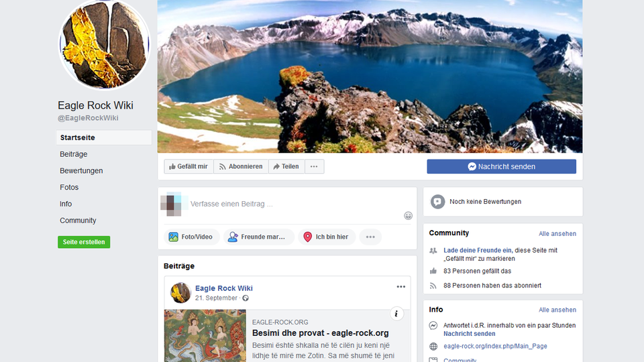Click the Abonnieren button

point(241,166)
